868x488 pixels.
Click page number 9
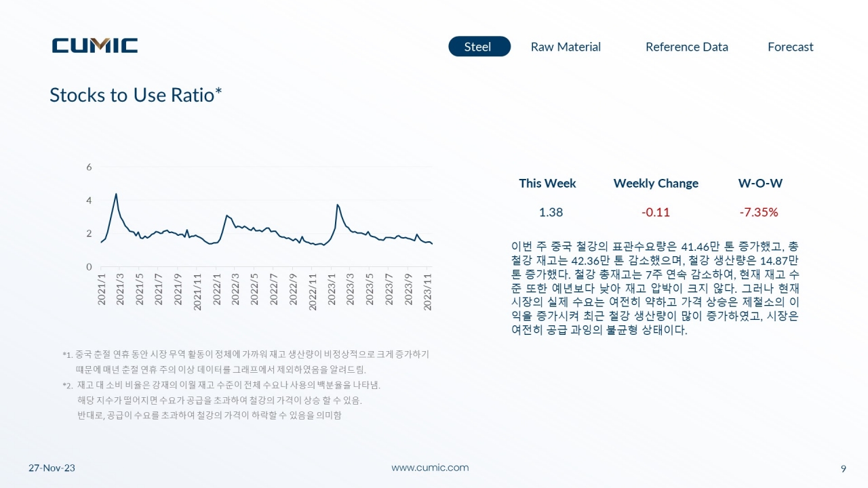click(x=843, y=468)
